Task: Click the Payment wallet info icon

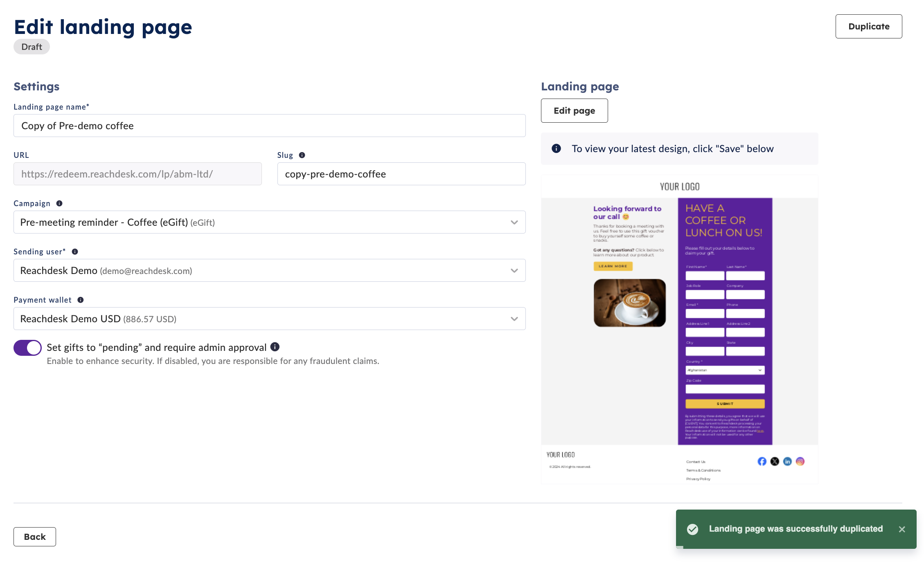Action: 81,300
